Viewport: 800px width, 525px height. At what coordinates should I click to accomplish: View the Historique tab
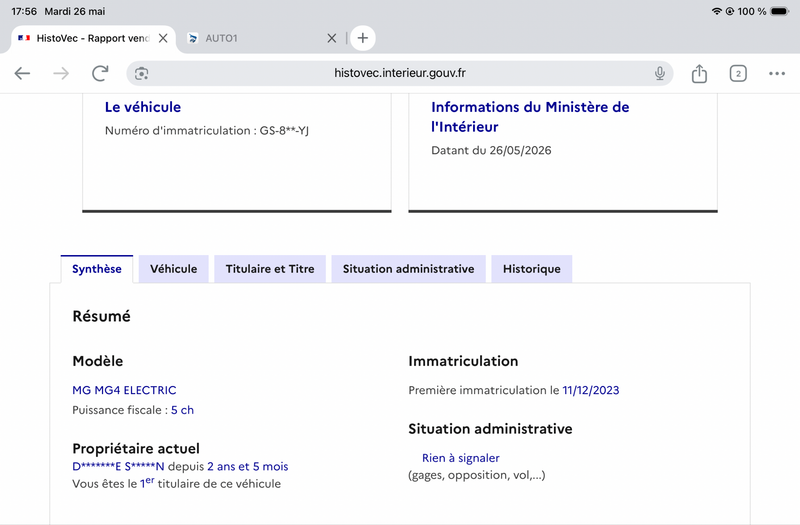pos(532,269)
